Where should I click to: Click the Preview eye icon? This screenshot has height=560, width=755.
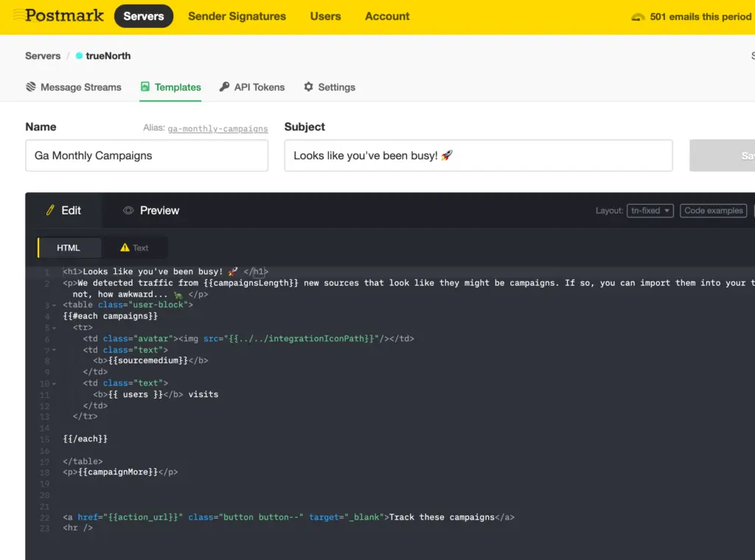(128, 210)
